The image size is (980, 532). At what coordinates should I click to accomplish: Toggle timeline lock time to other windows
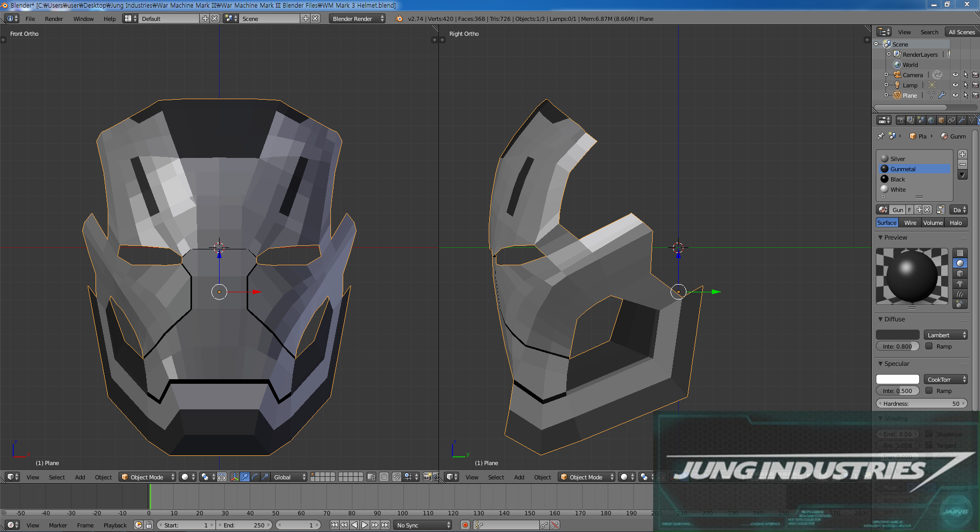149,525
